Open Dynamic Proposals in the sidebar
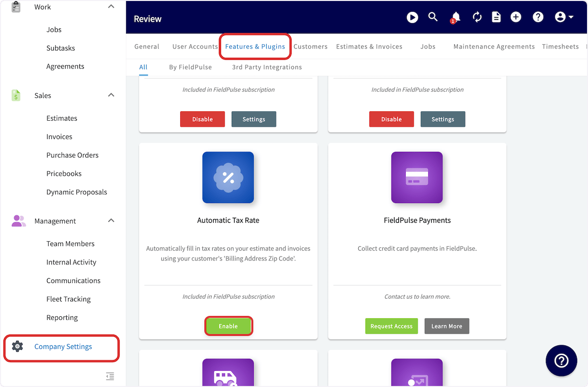The width and height of the screenshot is (588, 387). [x=76, y=192]
